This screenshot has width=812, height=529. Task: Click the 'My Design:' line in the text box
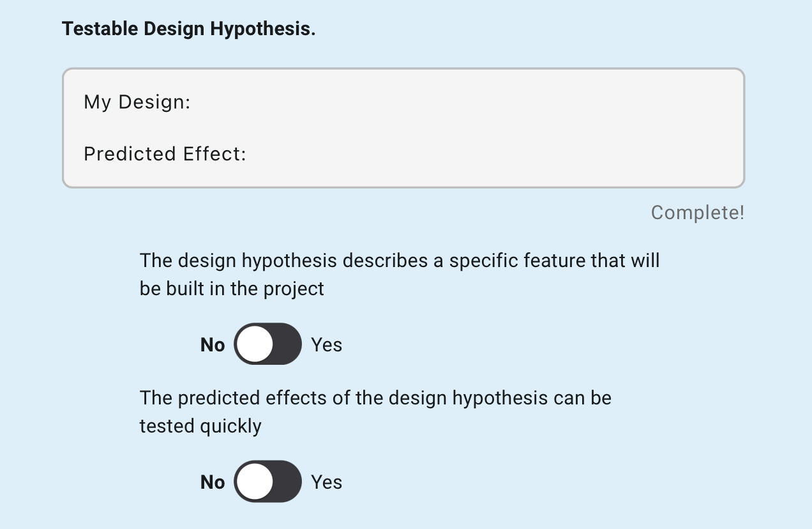[137, 102]
